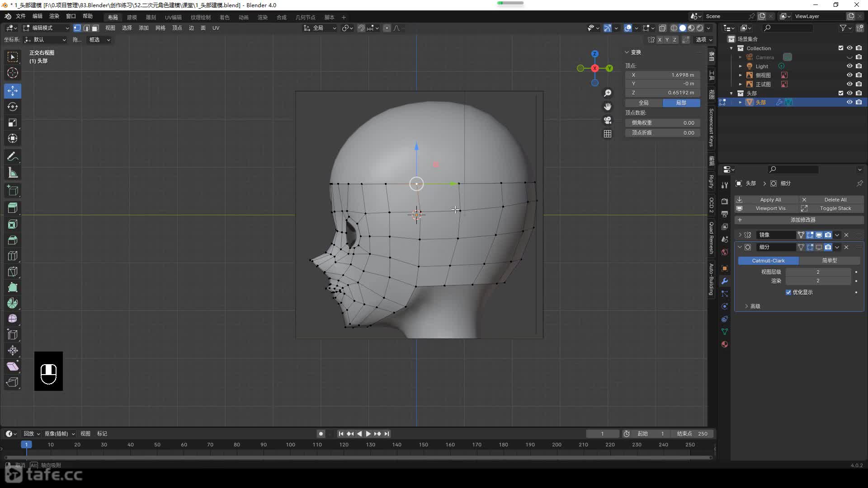Select the Transform tool

(x=13, y=138)
